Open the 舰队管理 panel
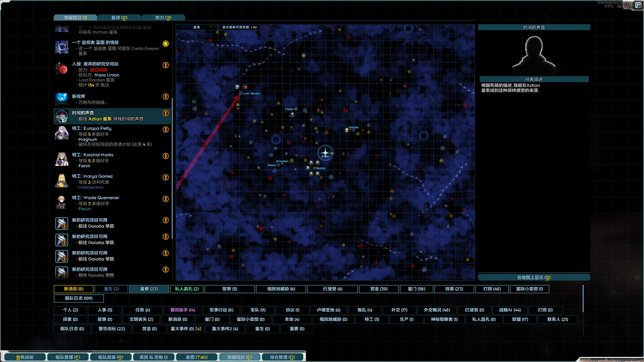Viewport: 644px width, 362px height. pos(67,357)
